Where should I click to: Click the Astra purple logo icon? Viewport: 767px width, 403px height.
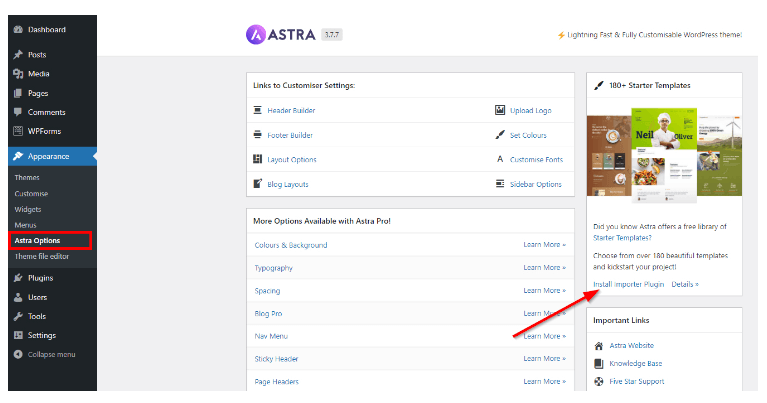[256, 35]
